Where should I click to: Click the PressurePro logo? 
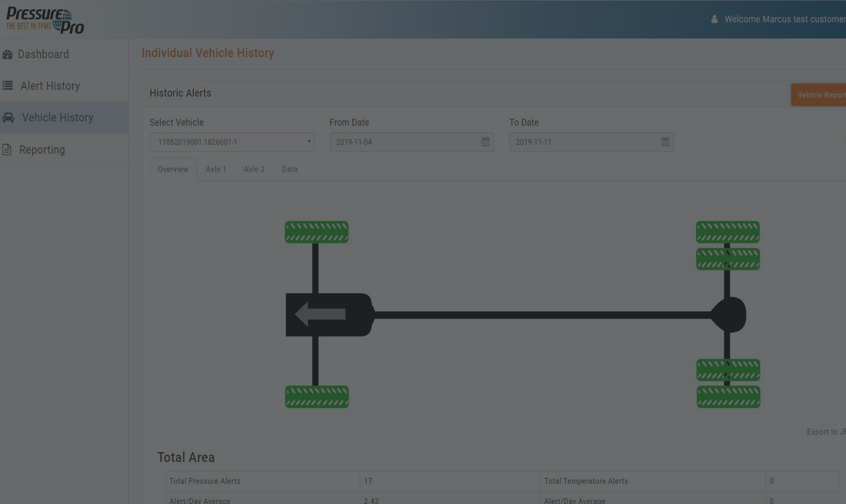45,20
